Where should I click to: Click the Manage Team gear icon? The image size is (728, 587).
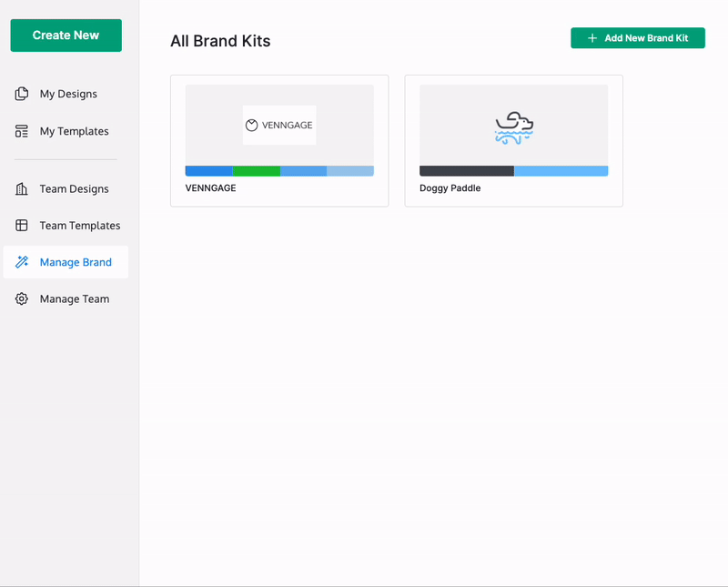click(21, 299)
